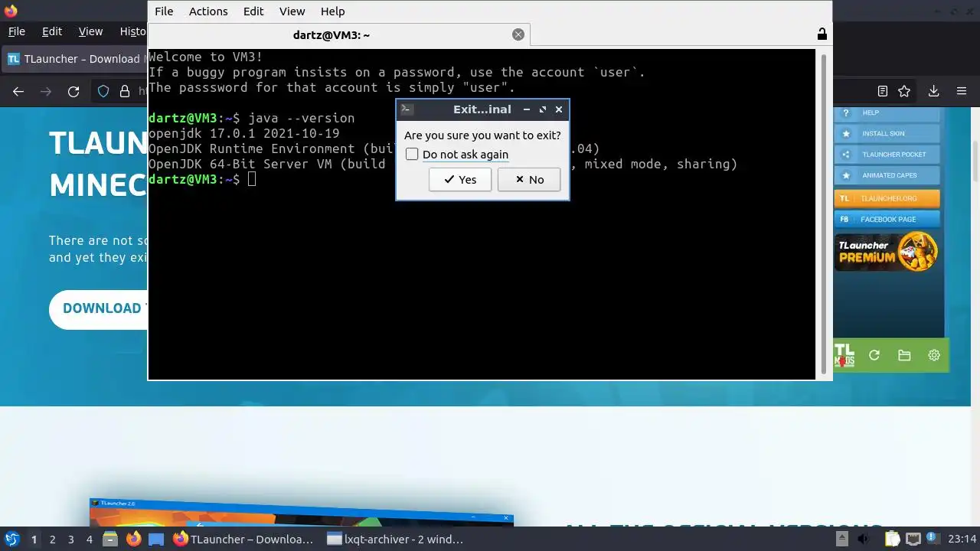Click the green refresh icon

pyautogui.click(x=874, y=355)
